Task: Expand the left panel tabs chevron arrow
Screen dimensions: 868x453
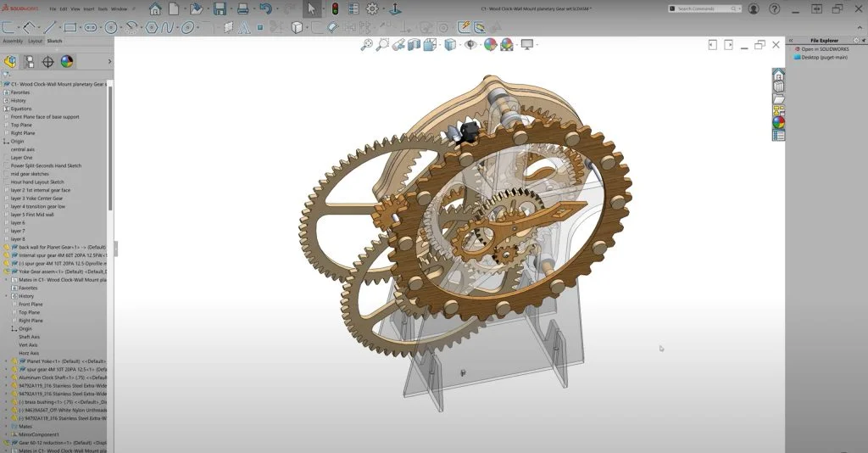Action: click(x=108, y=61)
